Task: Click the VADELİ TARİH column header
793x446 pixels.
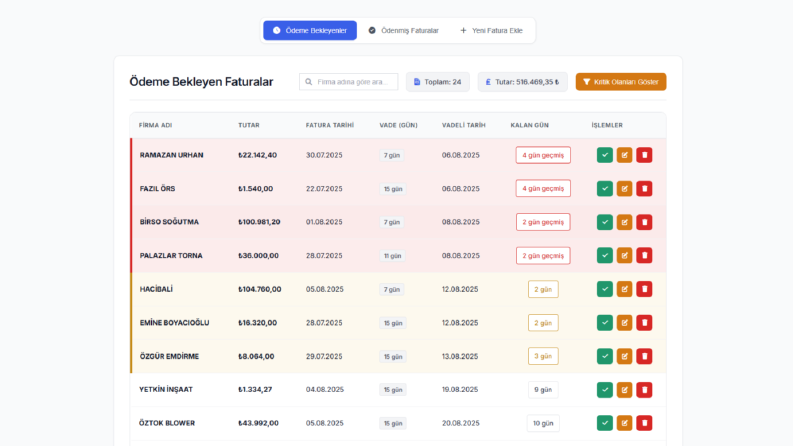Action: tap(464, 125)
